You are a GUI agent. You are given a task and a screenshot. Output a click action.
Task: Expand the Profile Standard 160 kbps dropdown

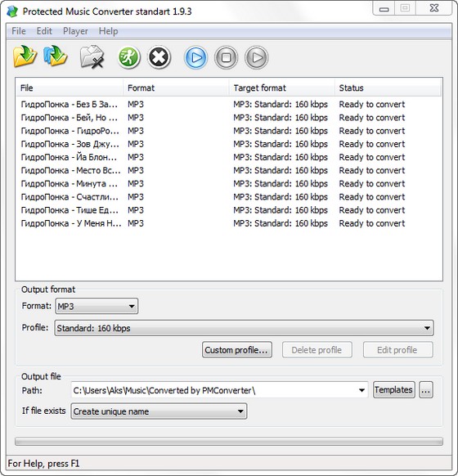coord(244,328)
